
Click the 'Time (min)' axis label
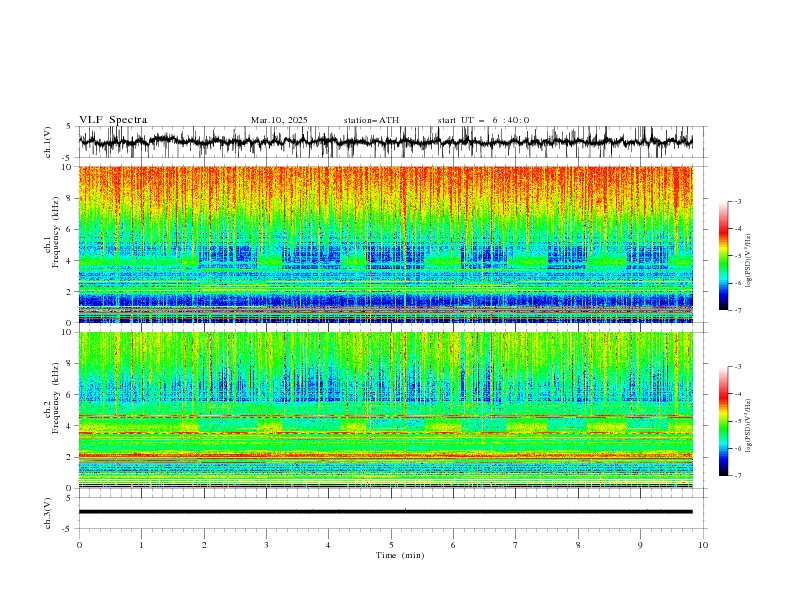click(400, 555)
